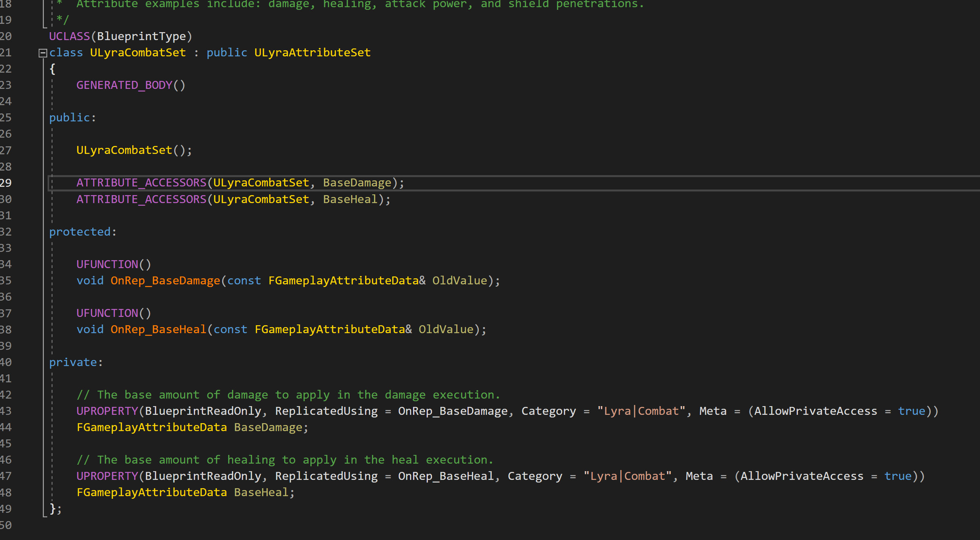The height and width of the screenshot is (540, 980).
Task: Click the "Lyra|Combat" string on line 43
Action: click(x=641, y=411)
